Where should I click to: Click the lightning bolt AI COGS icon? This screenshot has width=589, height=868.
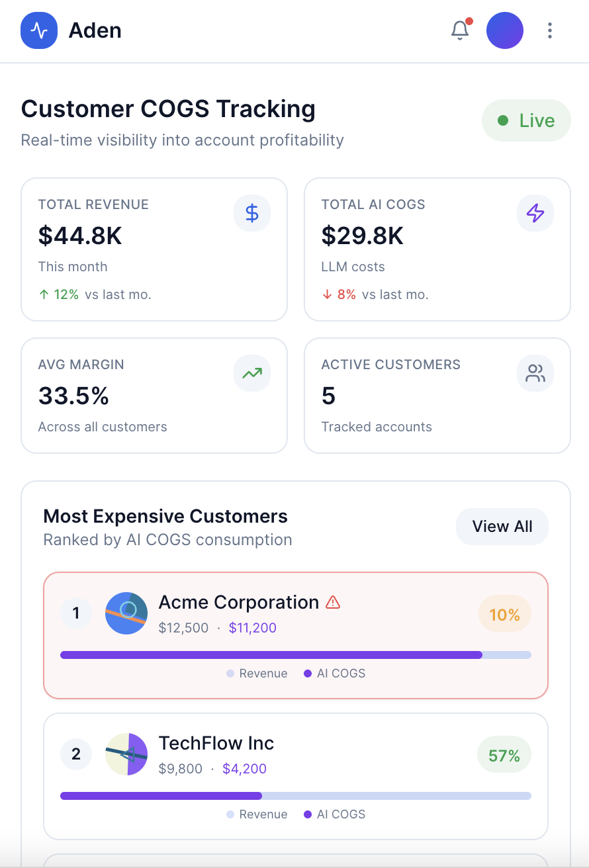tap(535, 213)
